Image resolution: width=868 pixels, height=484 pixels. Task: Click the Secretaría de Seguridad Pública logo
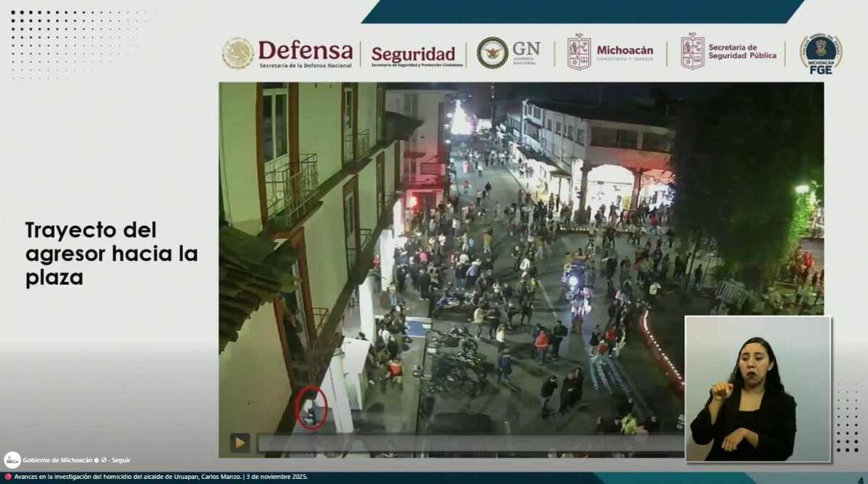[729, 52]
